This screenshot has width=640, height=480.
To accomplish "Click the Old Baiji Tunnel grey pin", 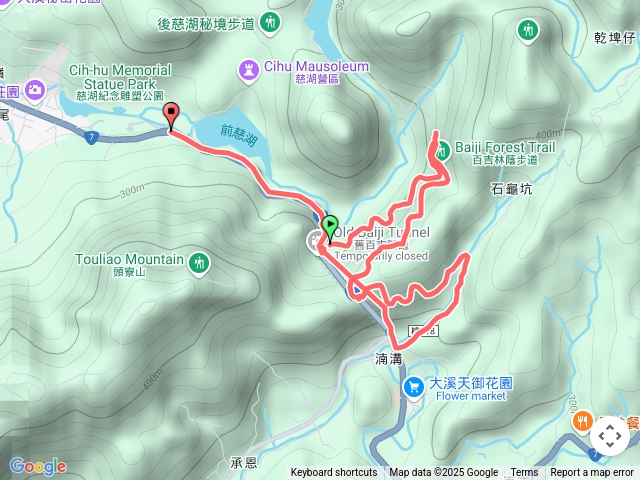I will pyautogui.click(x=316, y=242).
